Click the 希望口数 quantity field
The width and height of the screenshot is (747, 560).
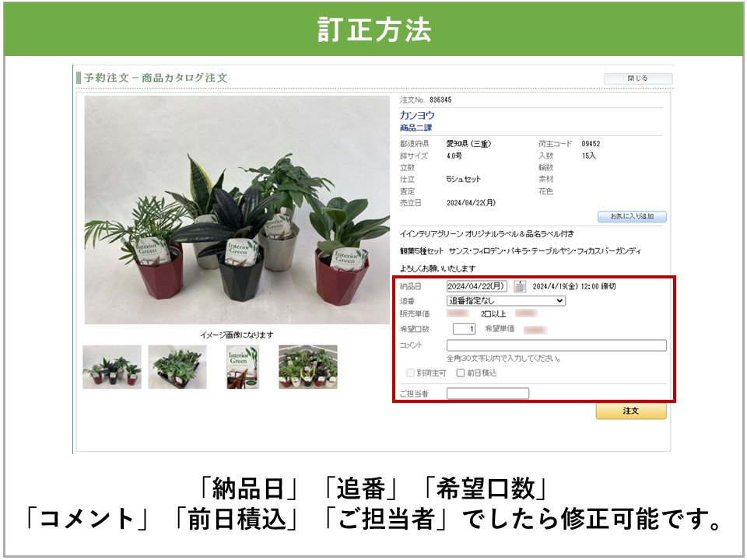pos(464,329)
